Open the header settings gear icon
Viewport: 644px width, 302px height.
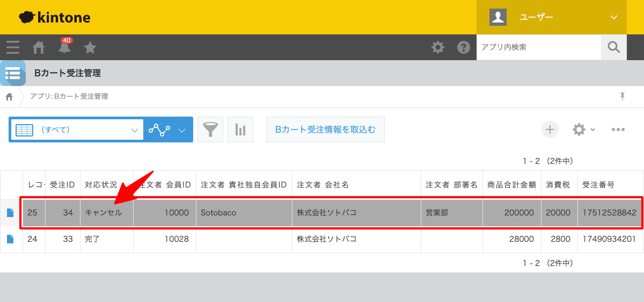click(x=438, y=47)
